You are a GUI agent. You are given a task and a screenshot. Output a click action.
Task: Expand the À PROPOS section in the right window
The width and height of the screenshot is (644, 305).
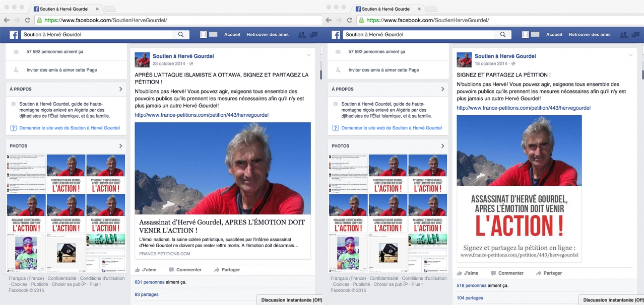[442, 89]
